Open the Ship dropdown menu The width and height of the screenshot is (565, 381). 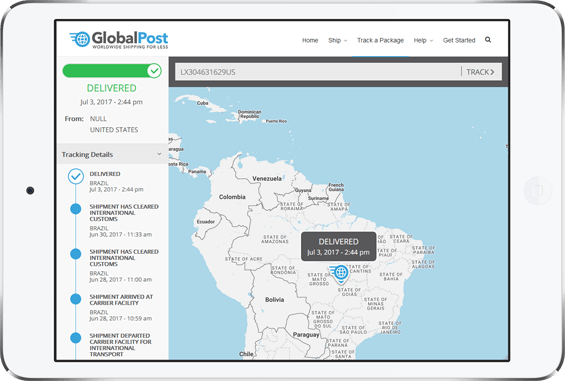tap(337, 40)
